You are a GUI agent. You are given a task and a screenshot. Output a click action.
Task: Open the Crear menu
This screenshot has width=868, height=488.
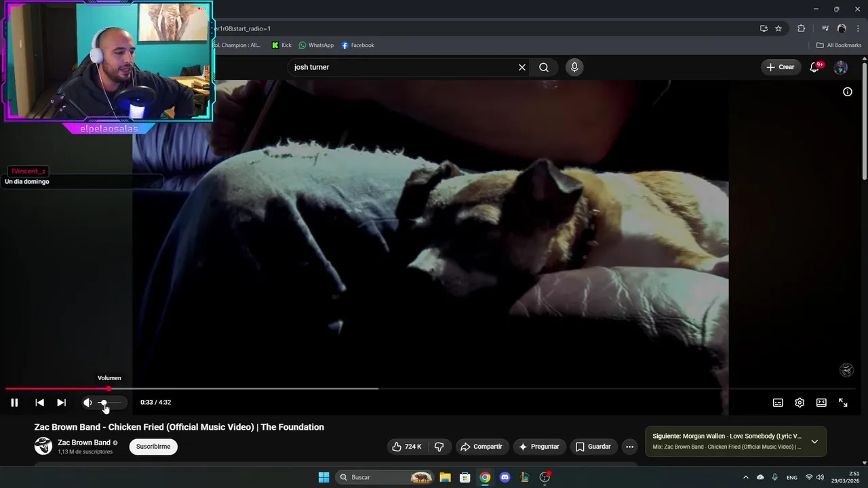pyautogui.click(x=780, y=67)
